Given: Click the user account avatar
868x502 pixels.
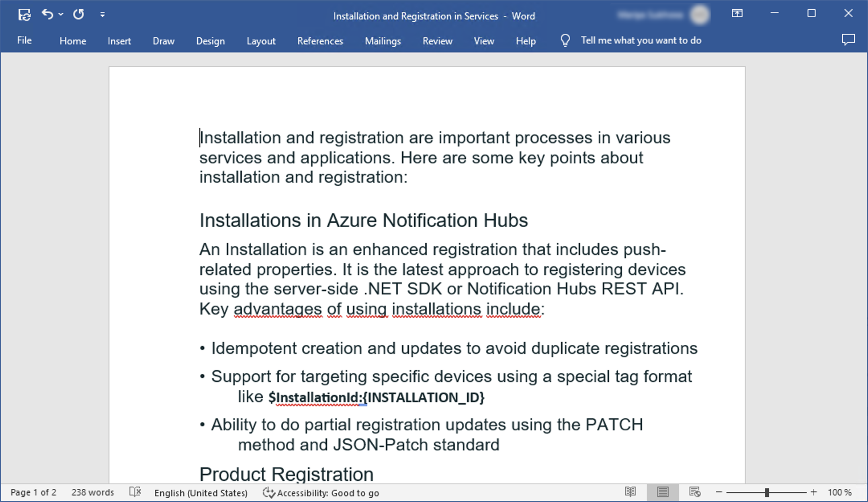Looking at the screenshot, I should (x=700, y=15).
